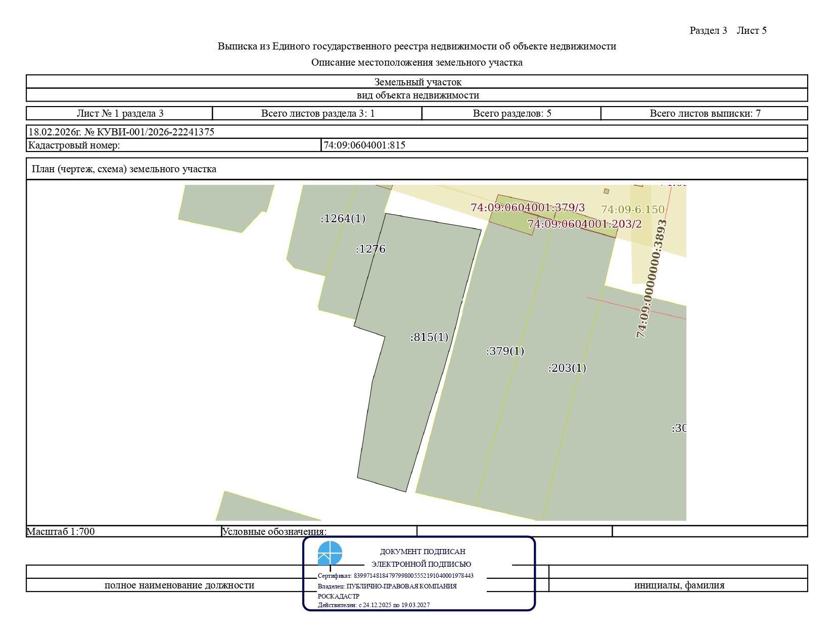Viewport: 834px width, 644px height.
Task: Click label 74:09:0604001:203/2 on the plan
Action: [x=585, y=224]
